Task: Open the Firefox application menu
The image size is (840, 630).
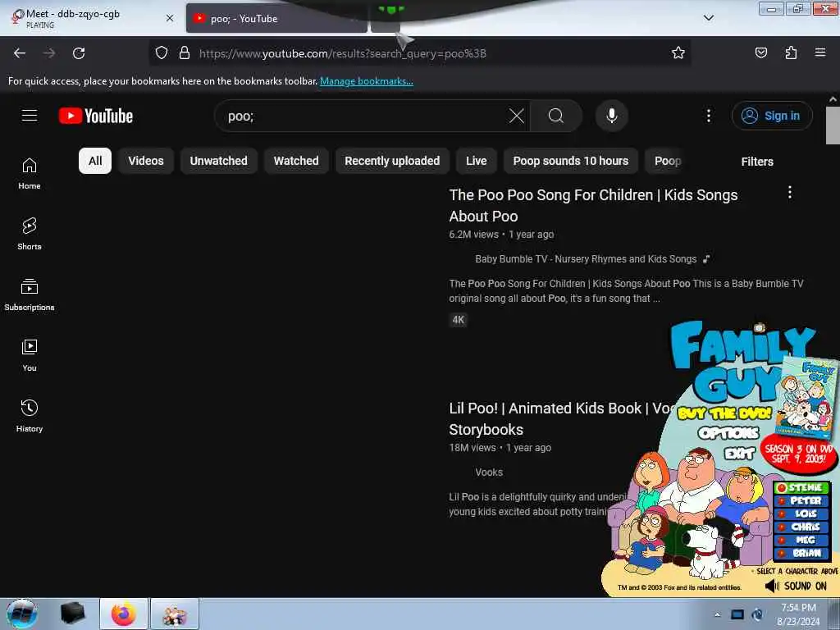Action: point(819,52)
